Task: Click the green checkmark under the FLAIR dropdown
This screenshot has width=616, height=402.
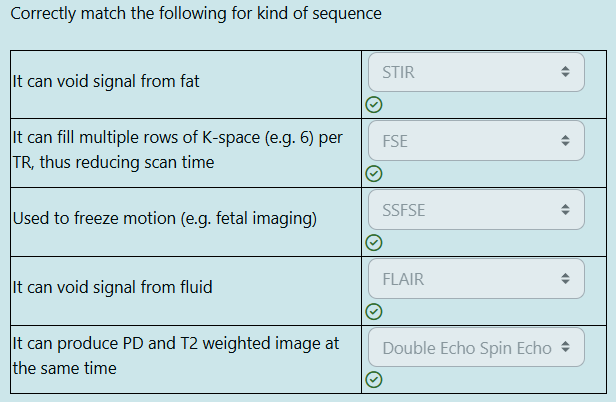Action: 374,312
